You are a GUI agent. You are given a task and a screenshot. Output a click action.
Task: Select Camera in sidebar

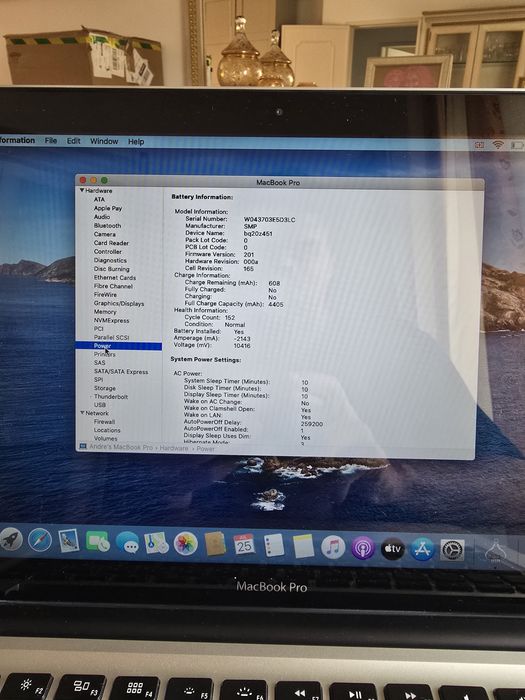point(104,234)
